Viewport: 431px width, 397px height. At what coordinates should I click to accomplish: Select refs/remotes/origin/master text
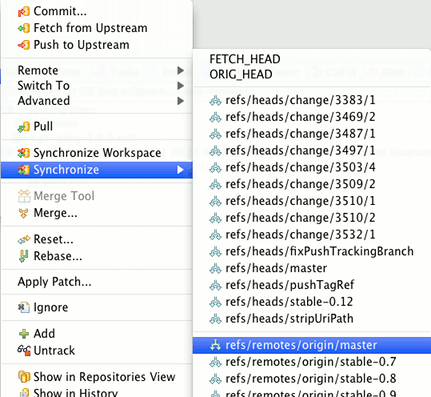click(x=301, y=345)
